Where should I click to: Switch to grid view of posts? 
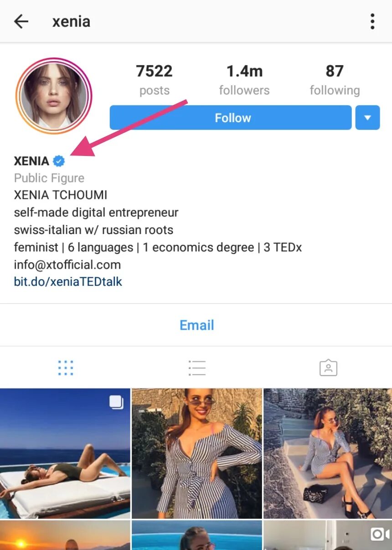(66, 368)
